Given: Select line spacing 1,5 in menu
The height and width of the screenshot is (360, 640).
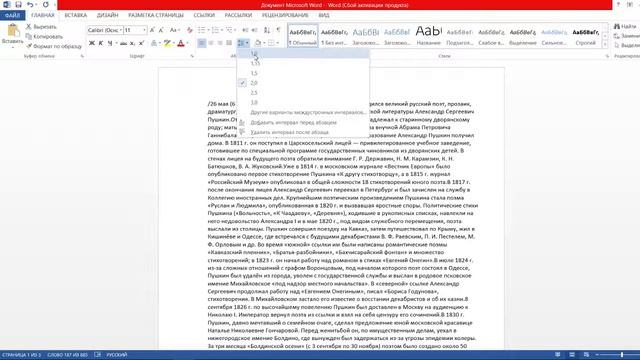Looking at the screenshot, I should (303, 73).
